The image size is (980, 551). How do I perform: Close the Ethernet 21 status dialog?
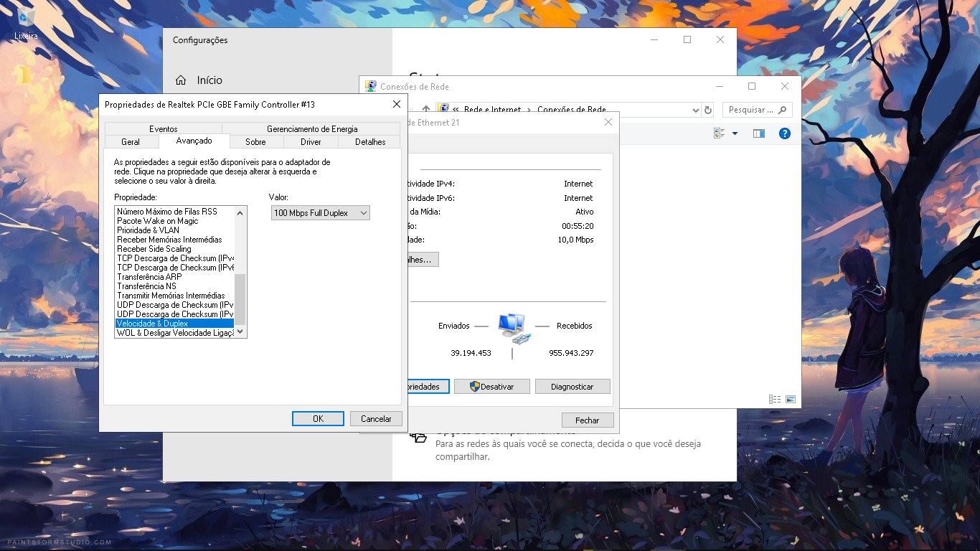coord(608,123)
